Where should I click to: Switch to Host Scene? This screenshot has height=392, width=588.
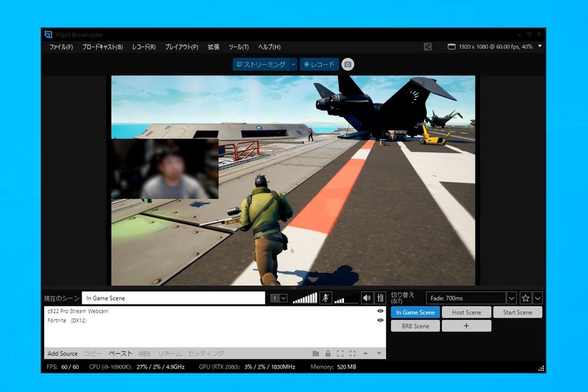click(467, 313)
